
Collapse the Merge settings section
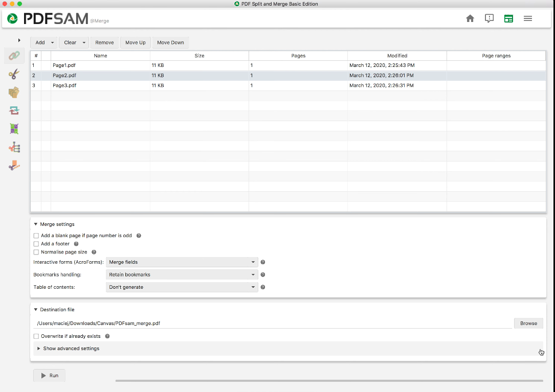point(36,224)
